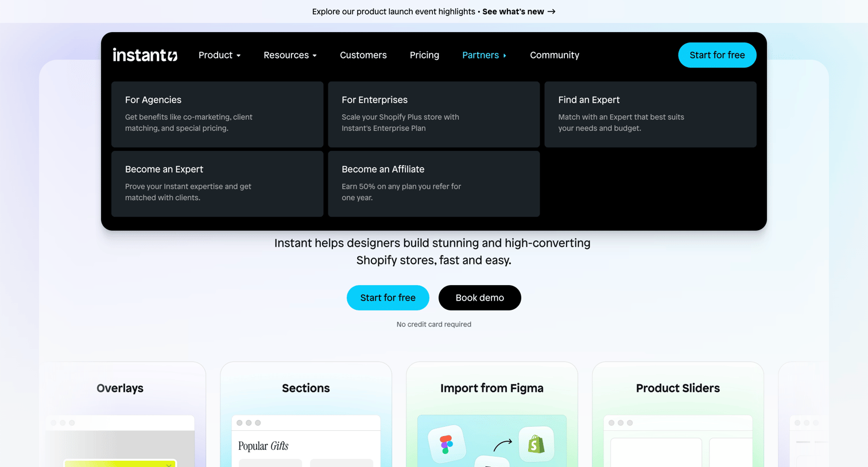Collapse the Partners dropdown menu
The image size is (868, 467).
[x=485, y=55]
